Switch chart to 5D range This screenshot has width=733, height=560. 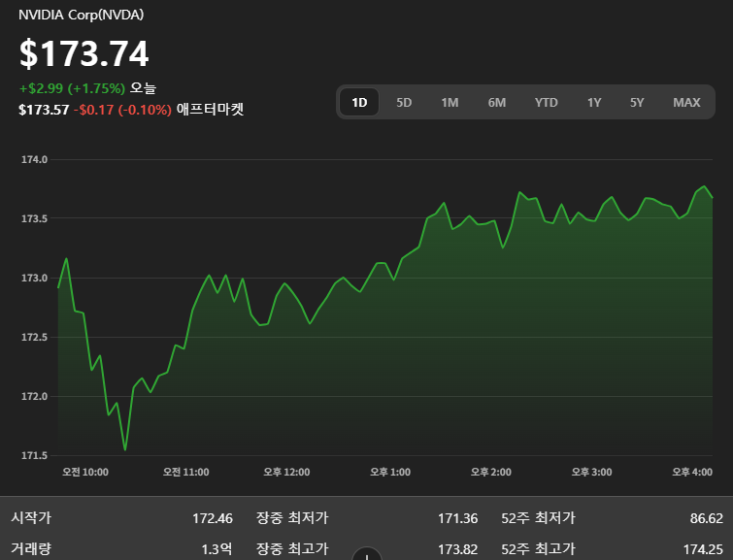click(404, 102)
